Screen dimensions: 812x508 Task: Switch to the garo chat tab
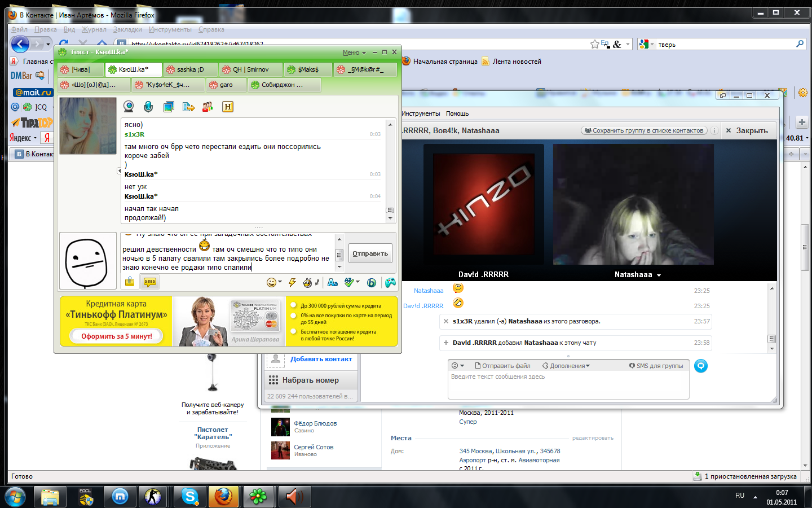(226, 85)
